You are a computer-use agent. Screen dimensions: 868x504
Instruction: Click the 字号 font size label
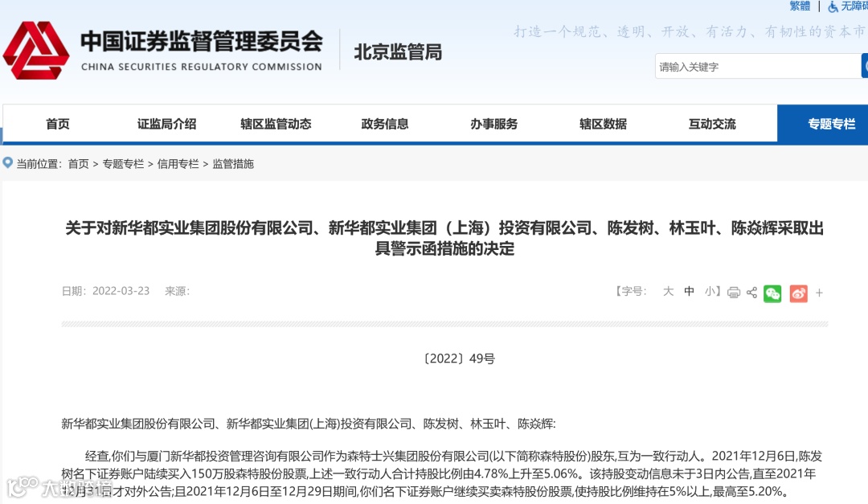tap(631, 291)
